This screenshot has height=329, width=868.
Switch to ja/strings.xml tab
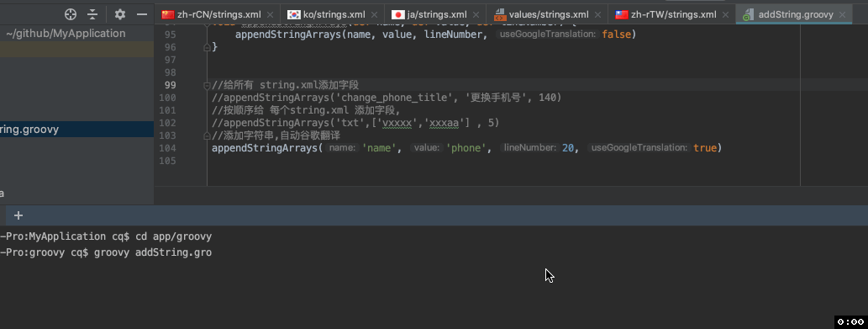click(435, 14)
